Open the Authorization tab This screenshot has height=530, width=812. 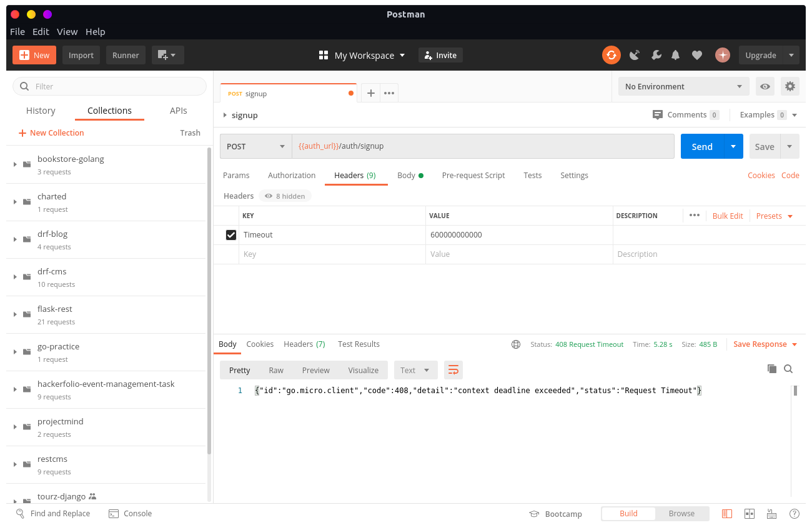292,176
